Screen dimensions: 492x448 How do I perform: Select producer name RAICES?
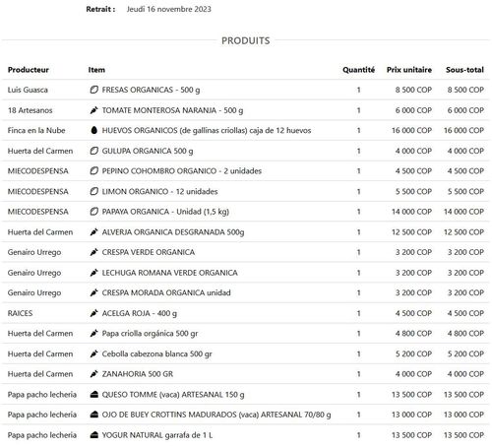click(20, 313)
